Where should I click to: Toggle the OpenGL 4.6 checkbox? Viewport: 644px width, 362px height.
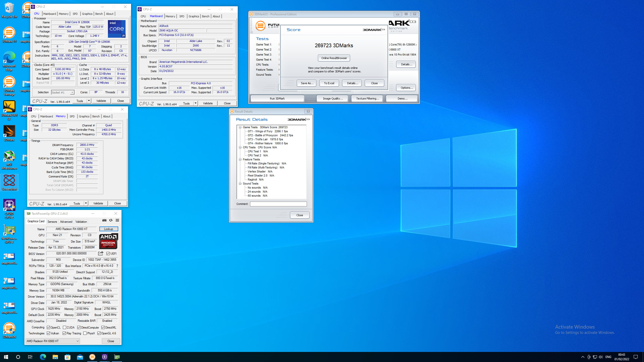click(x=99, y=333)
